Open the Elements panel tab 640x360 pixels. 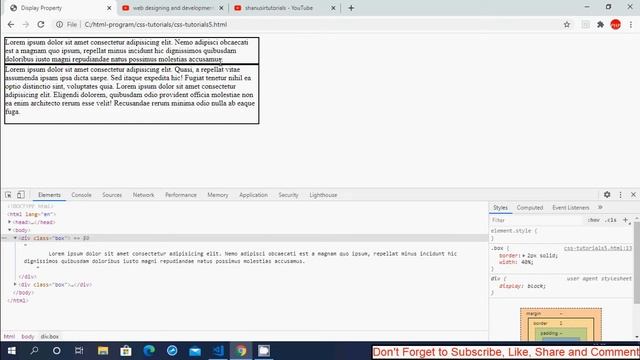click(49, 195)
